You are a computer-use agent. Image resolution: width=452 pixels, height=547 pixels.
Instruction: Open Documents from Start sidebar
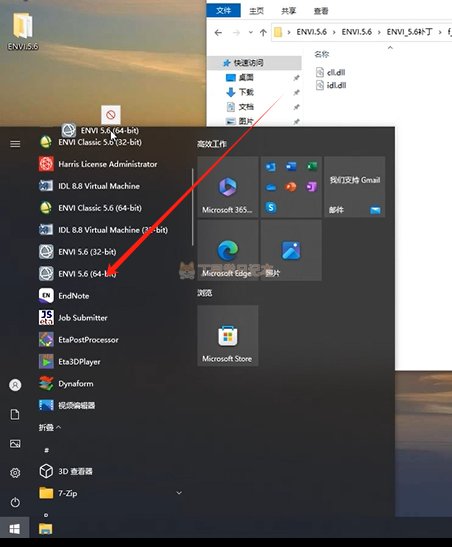click(15, 414)
